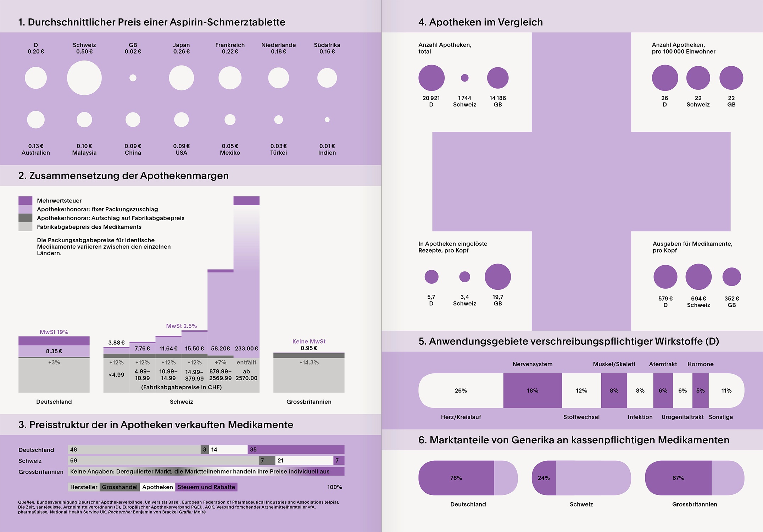Click the Japan 0.26 € tablet circle

pyautogui.click(x=181, y=78)
